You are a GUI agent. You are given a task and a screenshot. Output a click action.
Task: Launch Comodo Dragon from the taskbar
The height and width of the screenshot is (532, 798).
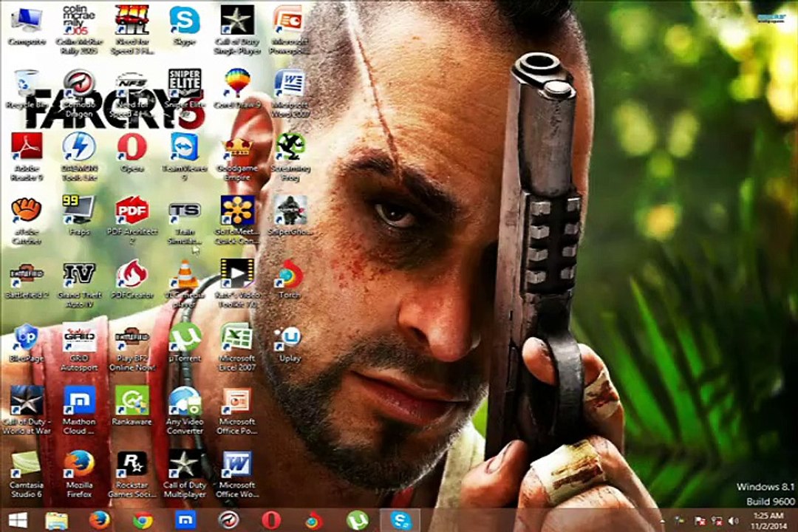pos(228,520)
